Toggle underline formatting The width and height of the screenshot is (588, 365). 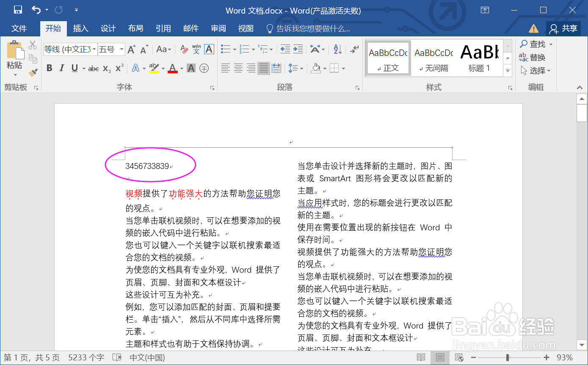[74, 68]
